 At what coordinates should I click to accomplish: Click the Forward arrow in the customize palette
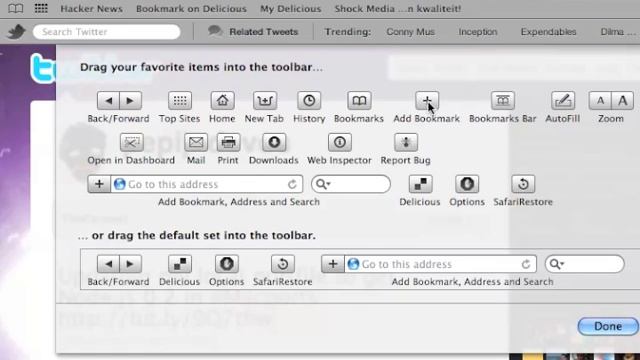[x=130, y=101]
